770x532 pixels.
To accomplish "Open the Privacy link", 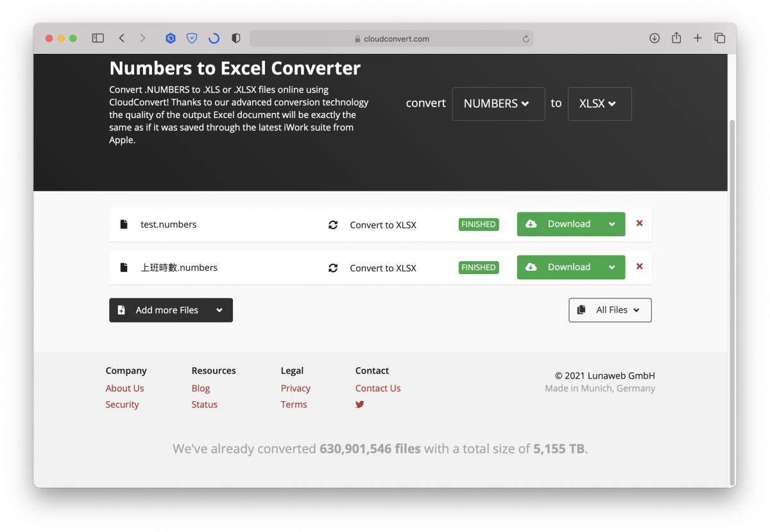I will (295, 388).
